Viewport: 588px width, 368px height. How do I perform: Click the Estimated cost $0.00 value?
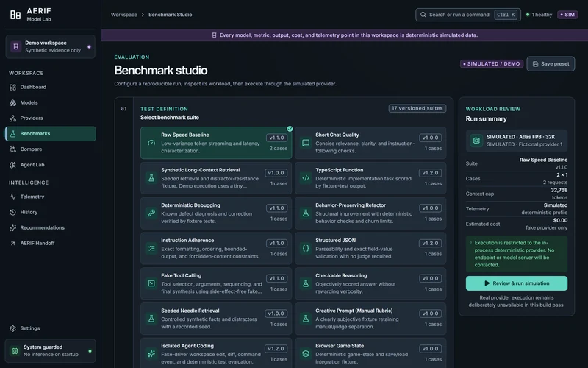[560, 220]
